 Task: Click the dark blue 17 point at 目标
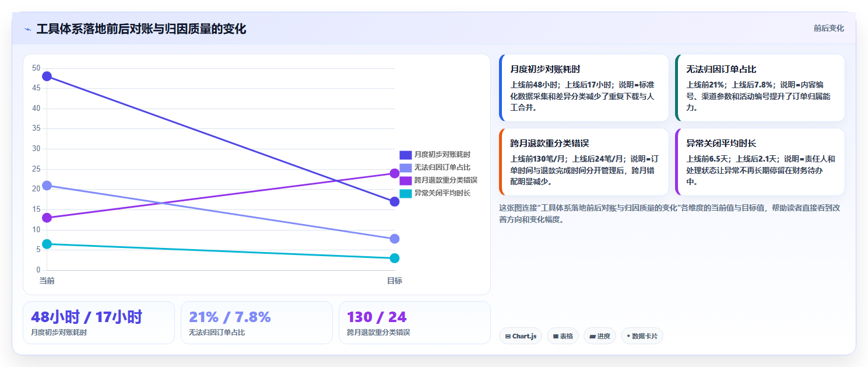395,202
